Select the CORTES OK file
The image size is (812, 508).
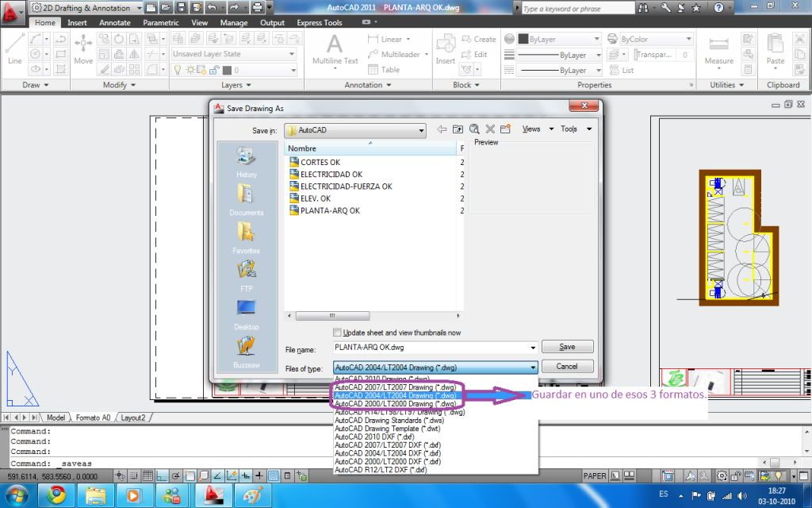point(315,162)
